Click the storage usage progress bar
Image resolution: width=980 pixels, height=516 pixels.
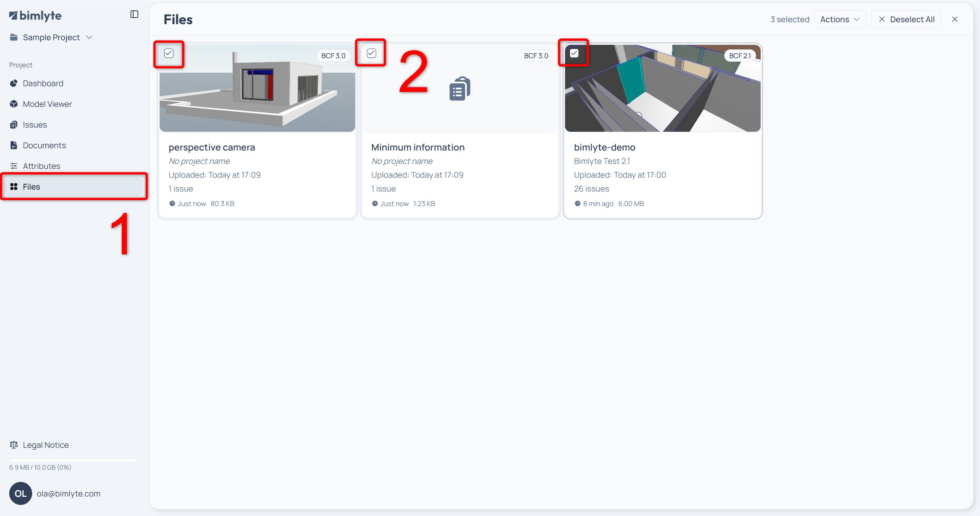coord(73,460)
